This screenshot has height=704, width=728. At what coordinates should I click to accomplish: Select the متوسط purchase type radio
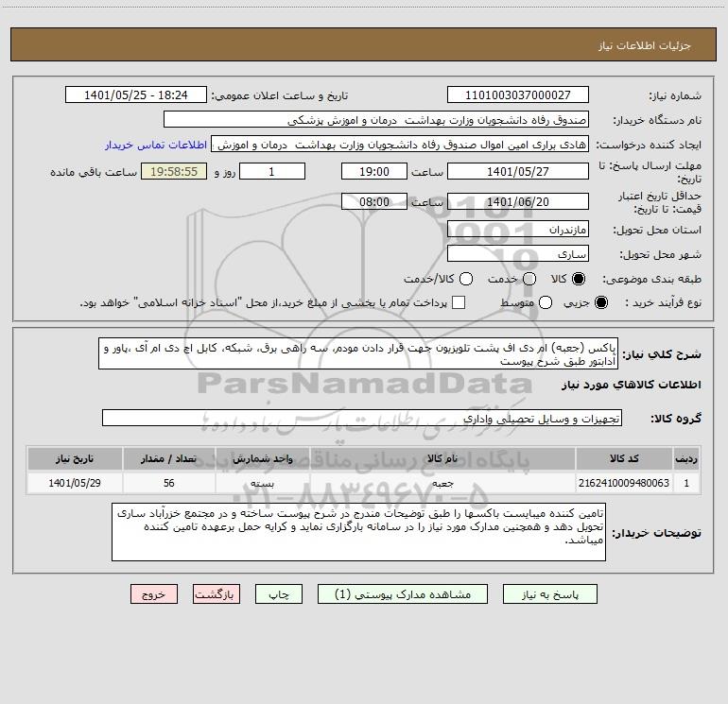pyautogui.click(x=546, y=302)
